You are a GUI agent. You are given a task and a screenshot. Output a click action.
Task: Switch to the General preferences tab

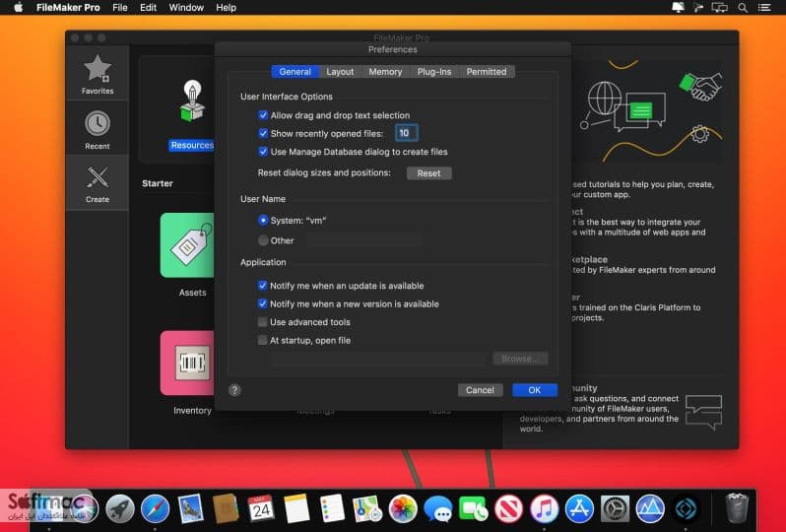[295, 72]
